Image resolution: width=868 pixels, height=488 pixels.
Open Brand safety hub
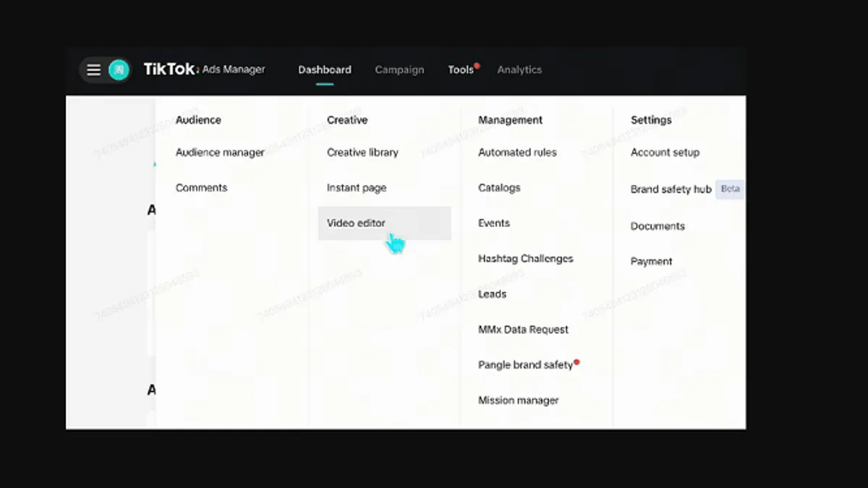pyautogui.click(x=671, y=189)
